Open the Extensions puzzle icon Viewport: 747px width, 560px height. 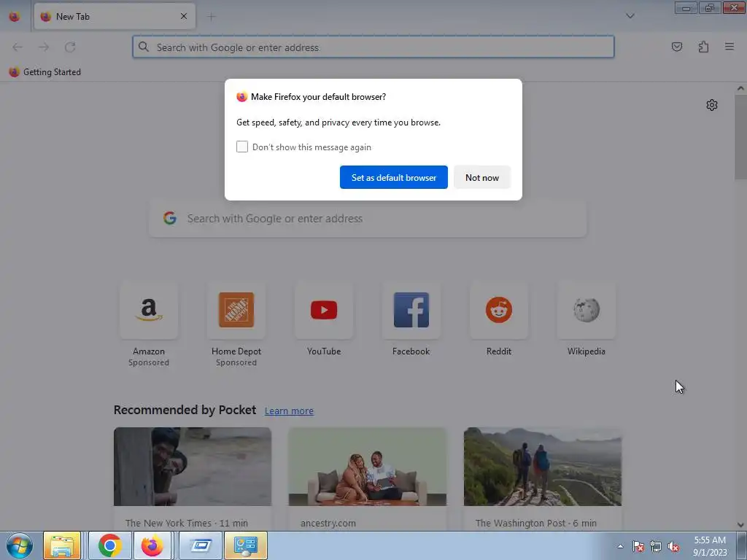point(703,47)
